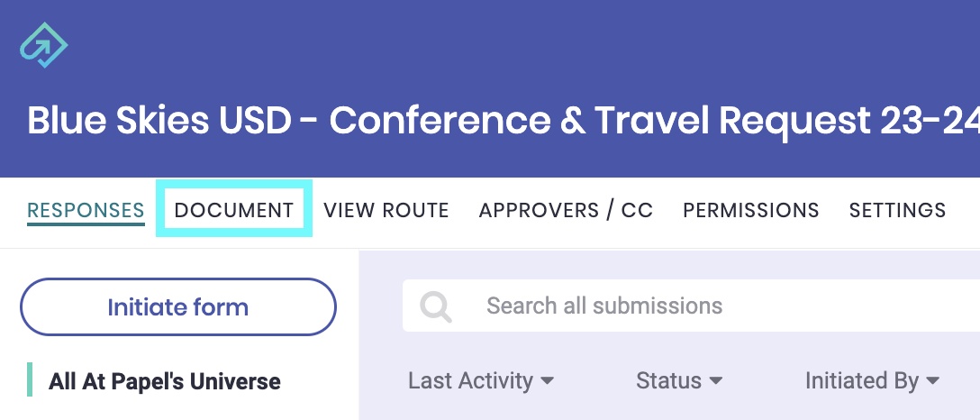The width and height of the screenshot is (980, 420).
Task: Click the Blue Skies USD form title
Action: (x=504, y=120)
